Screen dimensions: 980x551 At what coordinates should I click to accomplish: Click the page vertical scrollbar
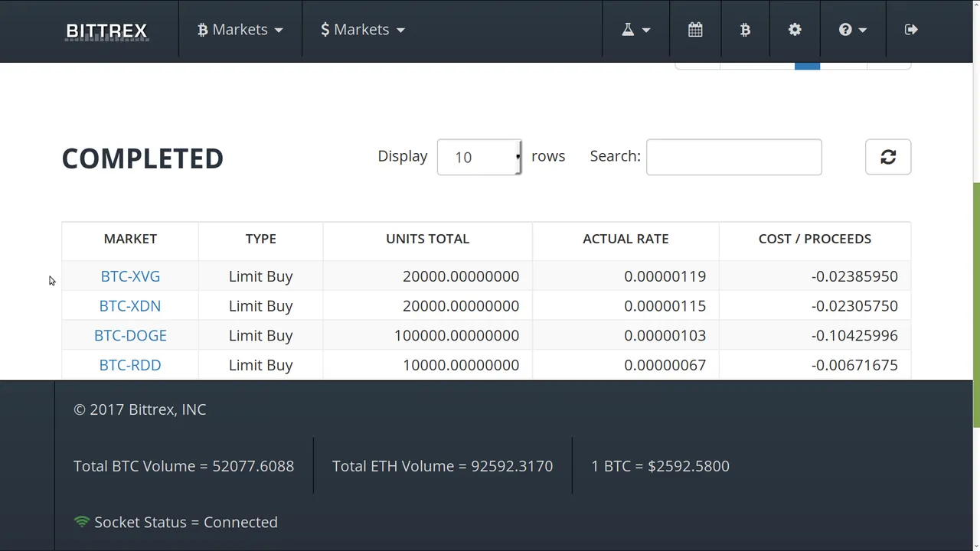pyautogui.click(x=976, y=306)
